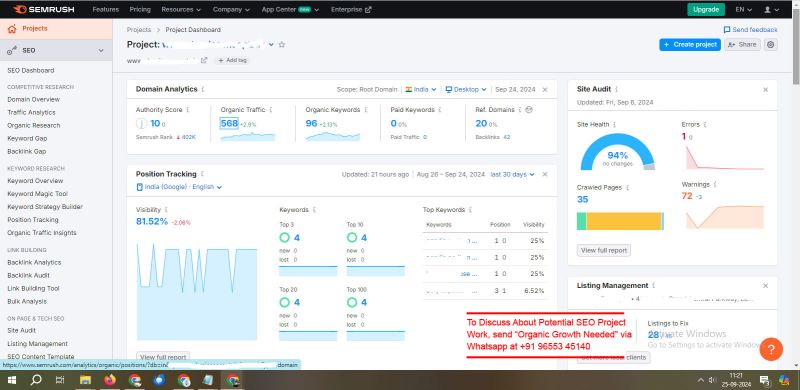Open Windows Start menu
800x390 pixels.
(11, 380)
